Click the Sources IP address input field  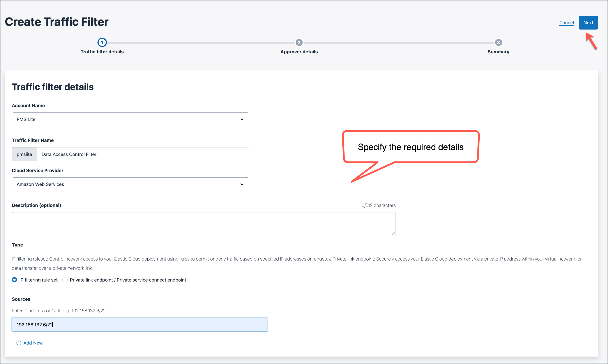pos(139,324)
